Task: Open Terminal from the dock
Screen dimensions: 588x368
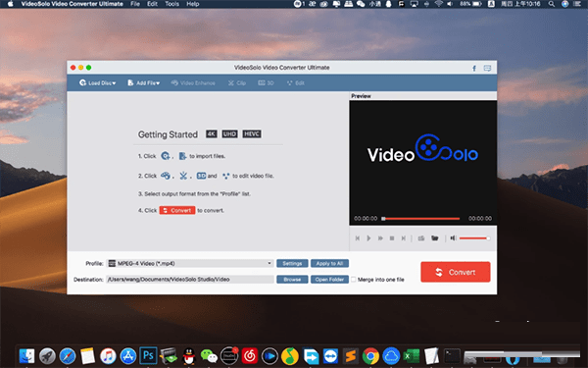Action: (x=452, y=355)
